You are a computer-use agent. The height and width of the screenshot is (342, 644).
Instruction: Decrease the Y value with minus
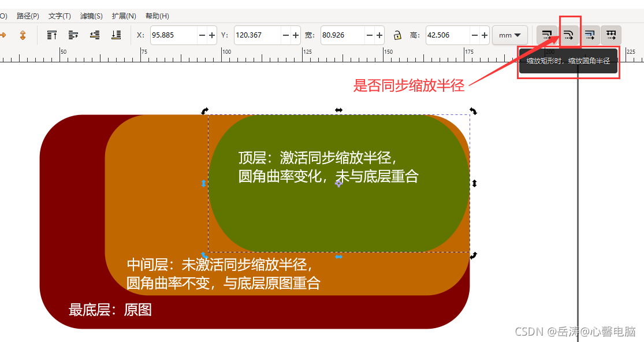pyautogui.click(x=286, y=35)
